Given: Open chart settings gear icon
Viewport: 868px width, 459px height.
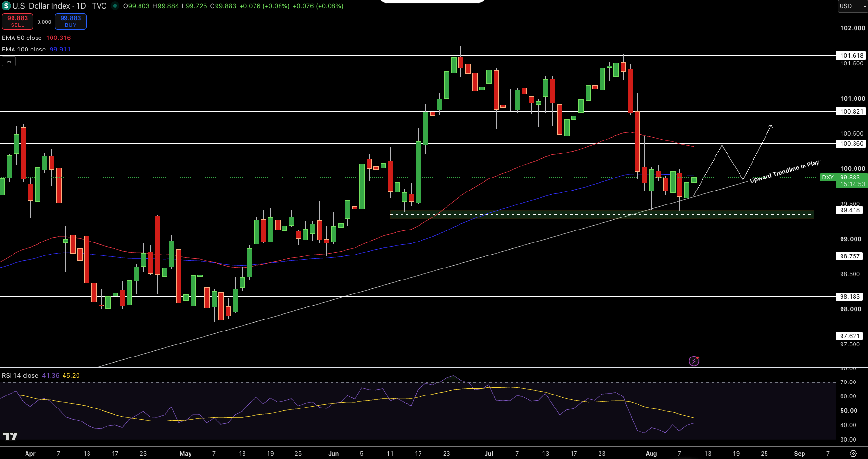Looking at the screenshot, I should click(853, 454).
